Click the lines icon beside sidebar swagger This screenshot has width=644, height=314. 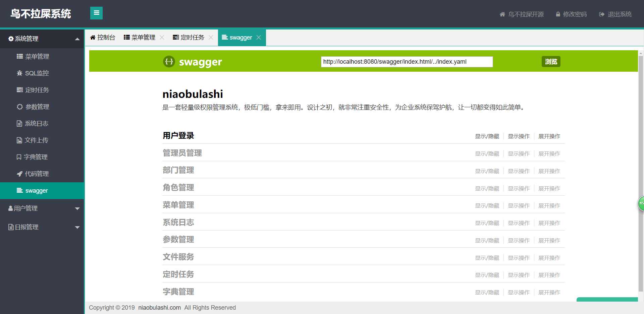coord(20,190)
